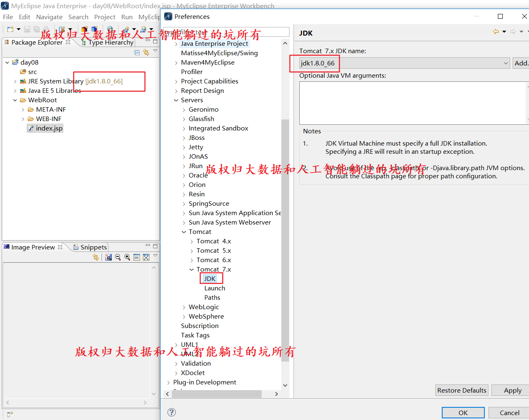Click the Run server toolbar icon
529x420 pixels.
coord(143,29)
